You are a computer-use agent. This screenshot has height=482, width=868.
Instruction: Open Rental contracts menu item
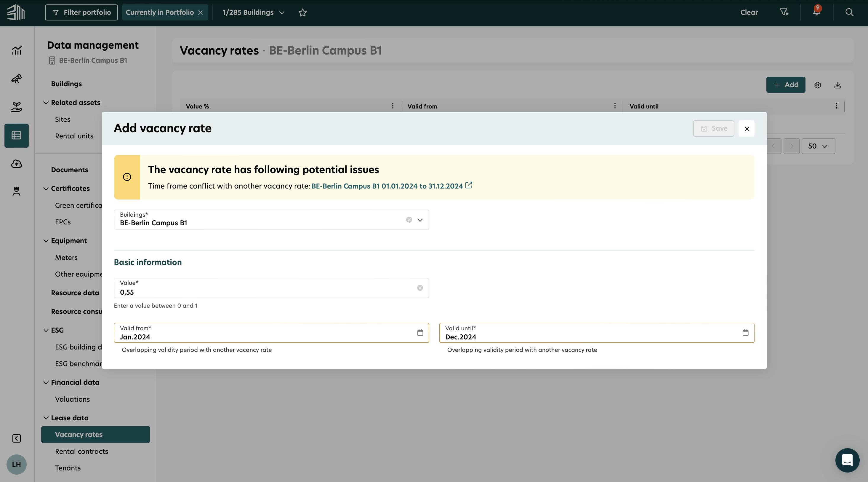(81, 451)
